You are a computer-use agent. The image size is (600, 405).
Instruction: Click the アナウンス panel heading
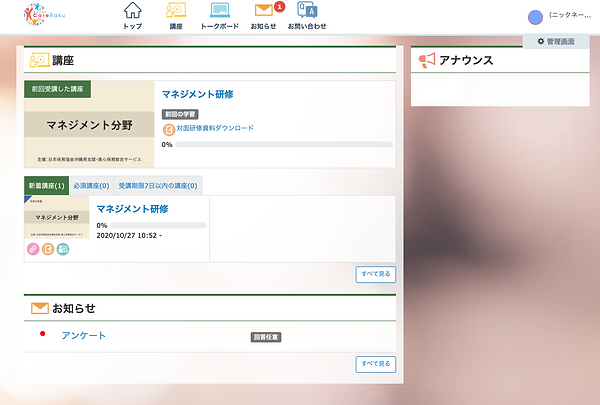[x=466, y=60]
